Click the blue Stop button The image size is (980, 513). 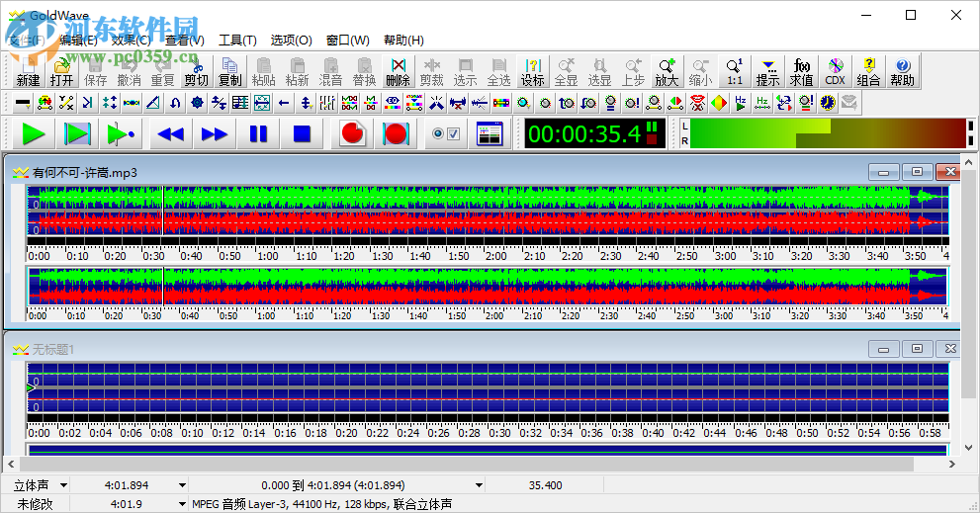[303, 133]
